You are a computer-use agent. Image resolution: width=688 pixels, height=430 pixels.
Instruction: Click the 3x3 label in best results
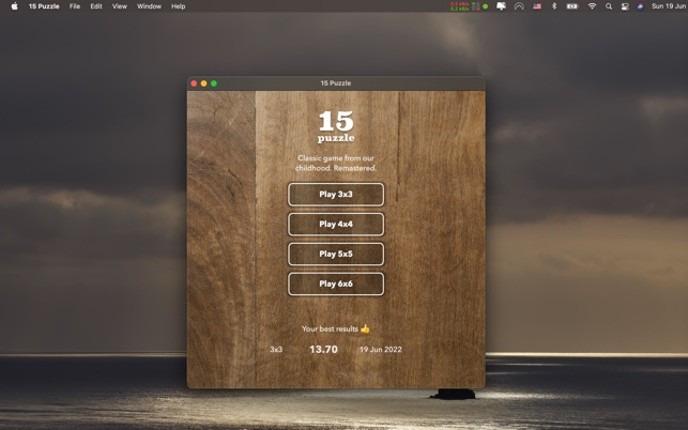(x=276, y=349)
